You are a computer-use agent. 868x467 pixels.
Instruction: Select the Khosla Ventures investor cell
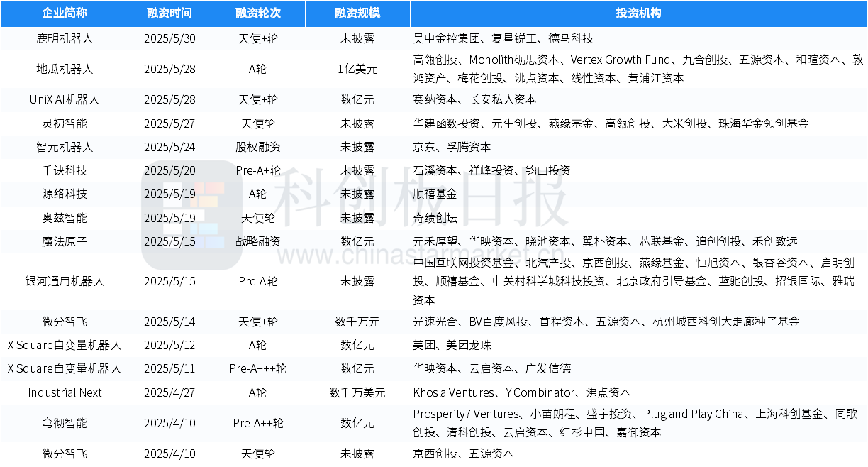point(522,392)
